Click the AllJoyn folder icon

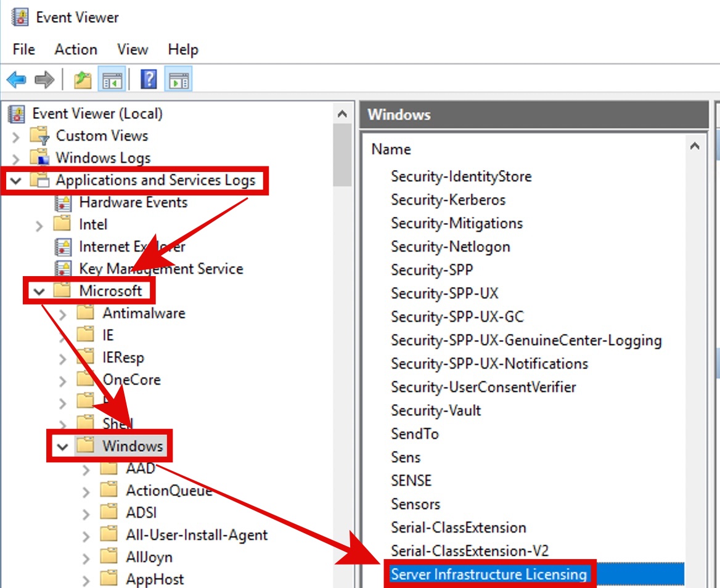(x=109, y=557)
